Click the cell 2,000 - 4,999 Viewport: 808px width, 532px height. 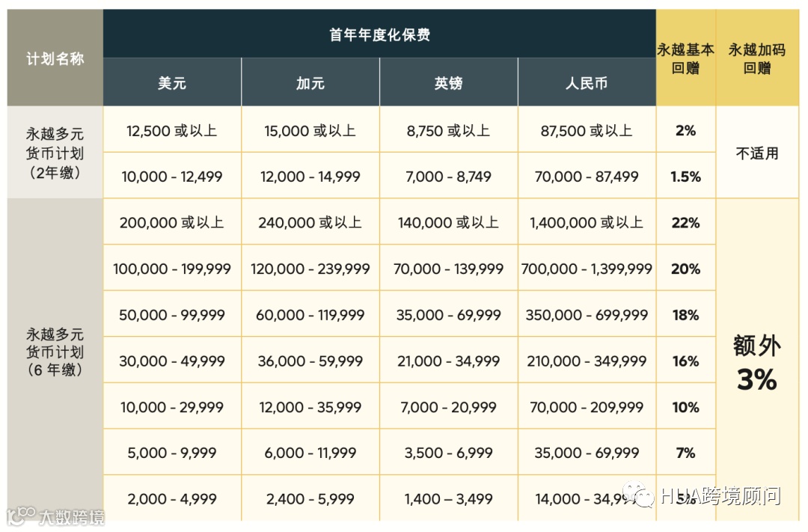pyautogui.click(x=172, y=498)
